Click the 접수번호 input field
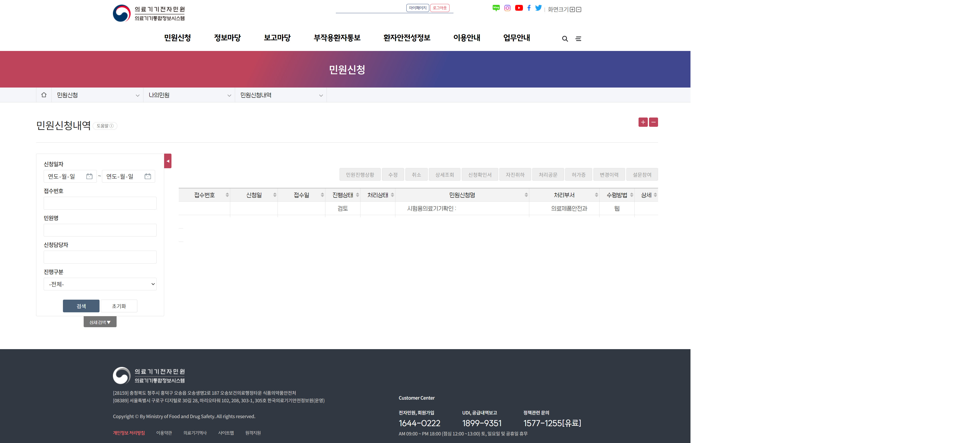The image size is (980, 443). (x=100, y=203)
